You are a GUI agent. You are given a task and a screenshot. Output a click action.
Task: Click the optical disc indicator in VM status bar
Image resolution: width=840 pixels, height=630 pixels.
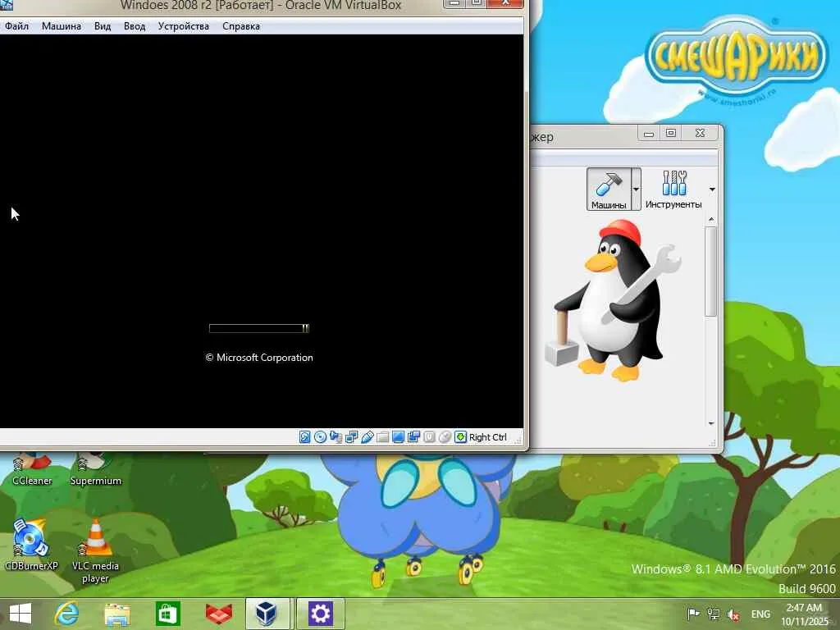pyautogui.click(x=321, y=437)
